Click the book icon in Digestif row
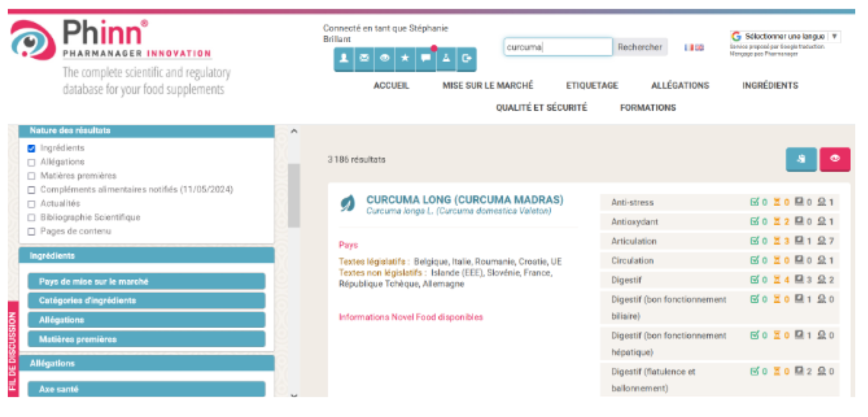Screen dimensions: 868x417 point(799,280)
